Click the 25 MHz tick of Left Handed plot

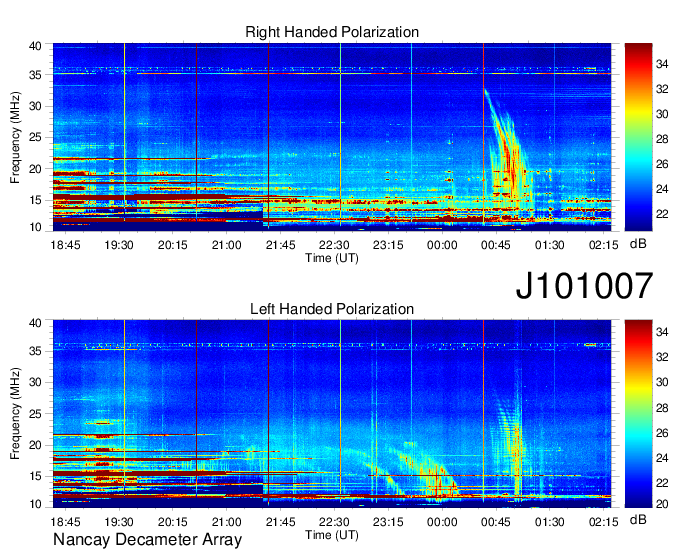point(36,414)
